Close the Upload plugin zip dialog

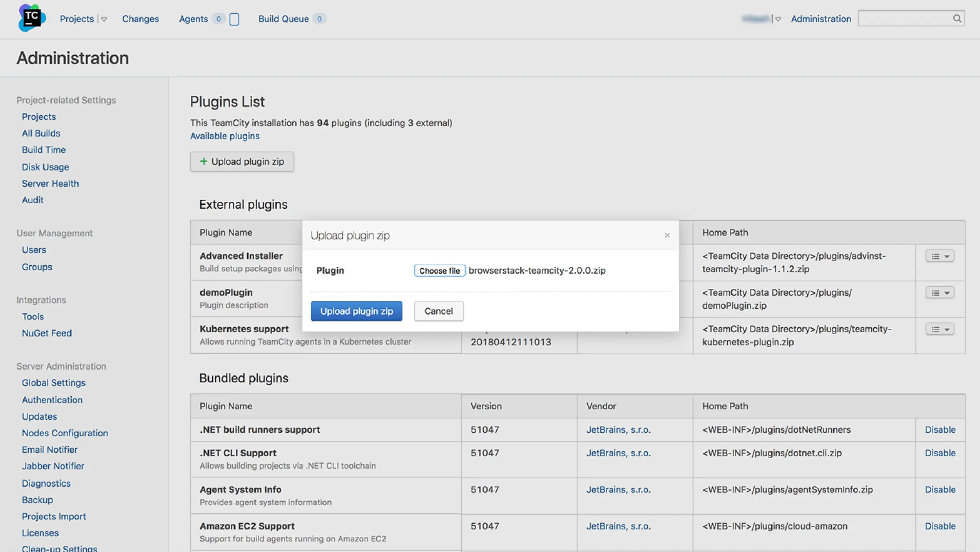point(667,235)
